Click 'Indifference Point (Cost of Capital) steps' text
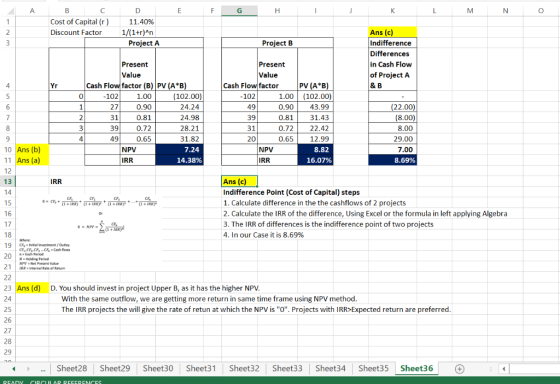The height and width of the screenshot is (384, 560). pos(291,193)
